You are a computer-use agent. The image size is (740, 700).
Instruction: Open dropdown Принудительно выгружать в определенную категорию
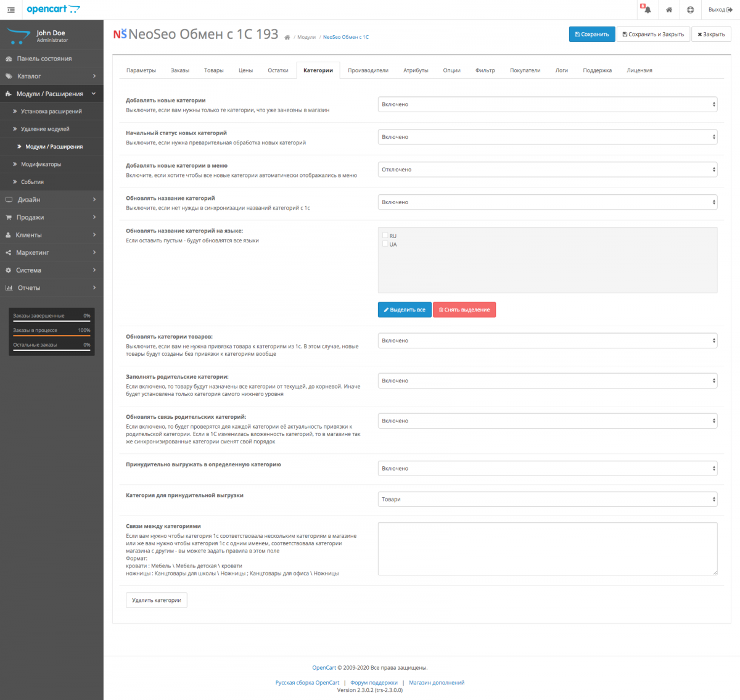point(548,469)
